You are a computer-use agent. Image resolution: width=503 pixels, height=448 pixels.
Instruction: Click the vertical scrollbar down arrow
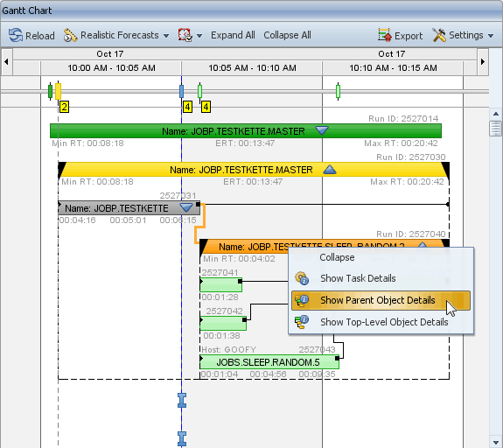tap(496, 442)
